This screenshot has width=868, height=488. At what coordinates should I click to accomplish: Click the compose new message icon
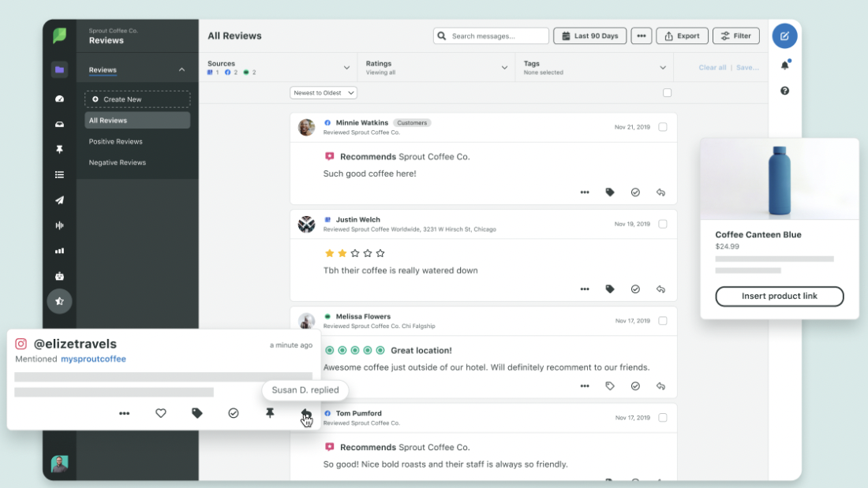784,36
